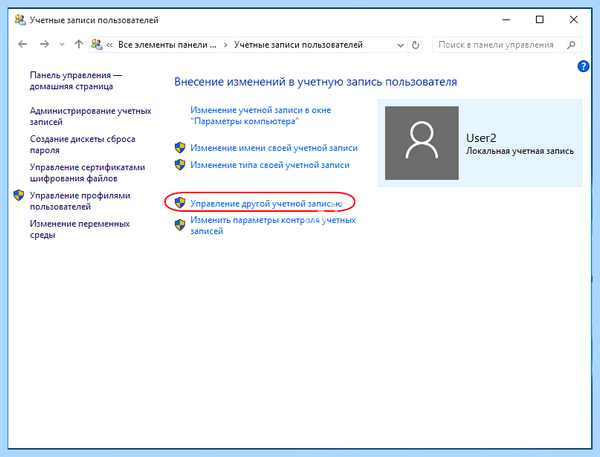Open Создание дискеты сброса пароля
This screenshot has width=600, height=457.
pyautogui.click(x=83, y=144)
